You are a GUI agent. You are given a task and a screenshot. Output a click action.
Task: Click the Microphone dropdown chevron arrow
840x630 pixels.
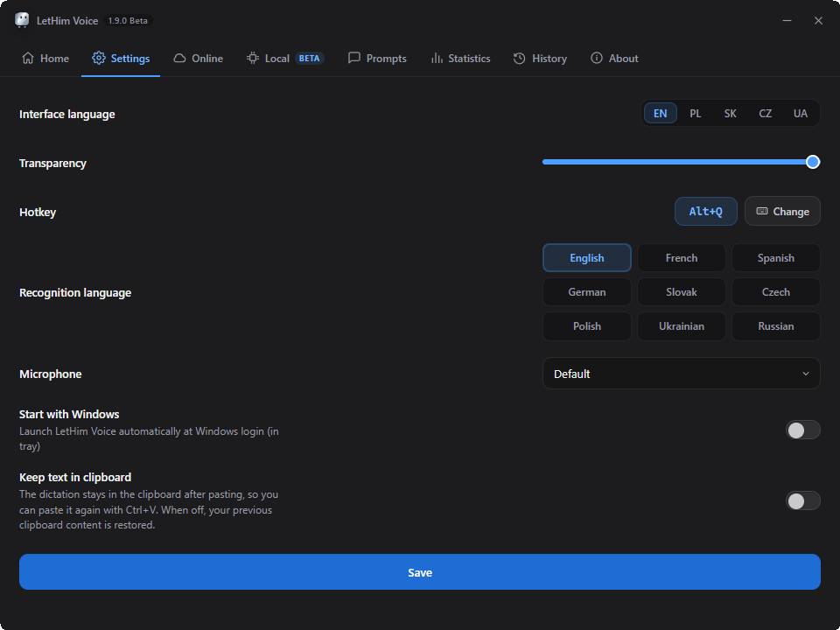click(805, 374)
